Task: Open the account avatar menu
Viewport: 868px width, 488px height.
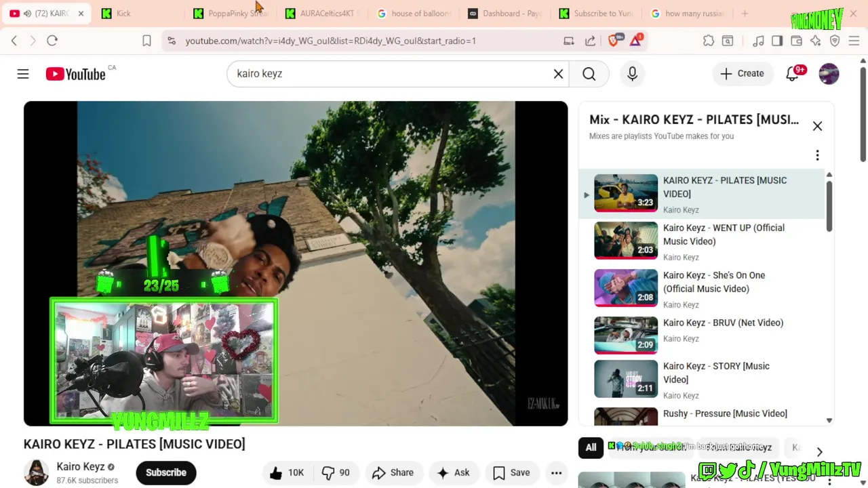Action: click(829, 74)
